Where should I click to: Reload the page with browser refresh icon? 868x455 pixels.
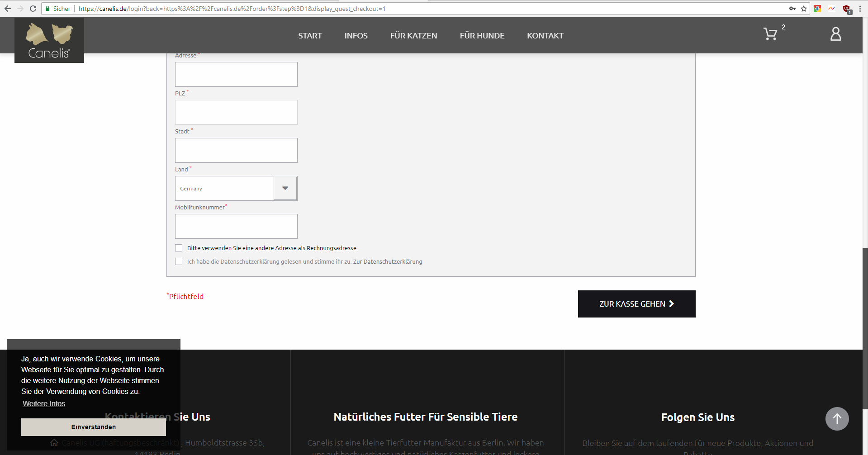click(x=33, y=9)
